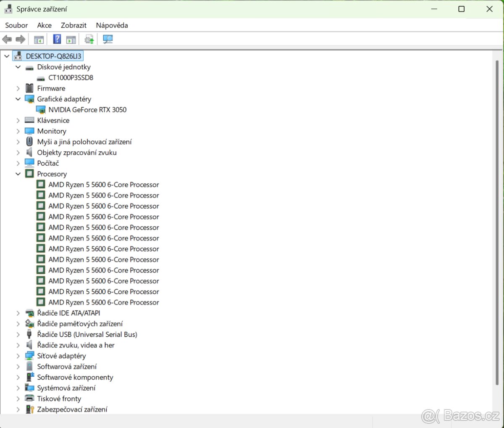This screenshot has height=428, width=504.
Task: Click the Show/Hide console tree icon
Action: [39, 40]
